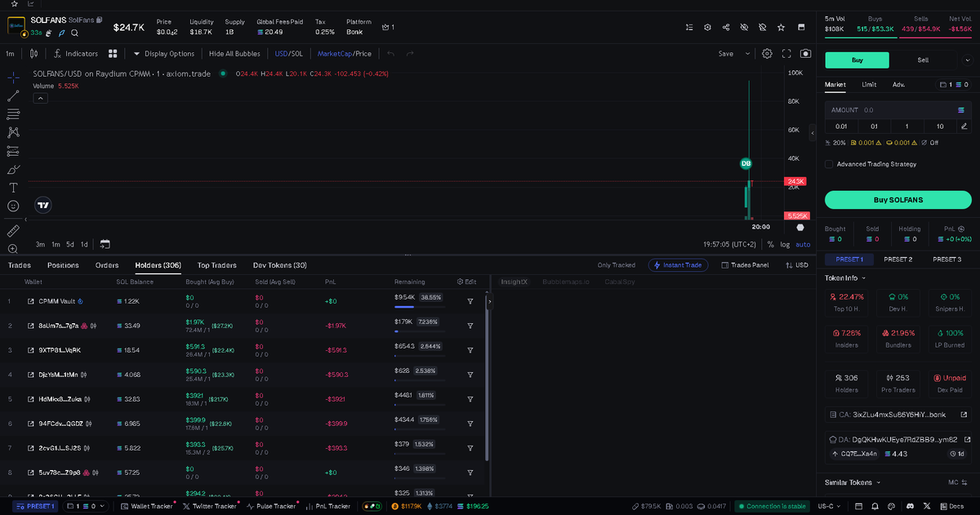The height and width of the screenshot is (515, 980).
Task: Click the search magnifier next to token
Action: click(x=74, y=33)
